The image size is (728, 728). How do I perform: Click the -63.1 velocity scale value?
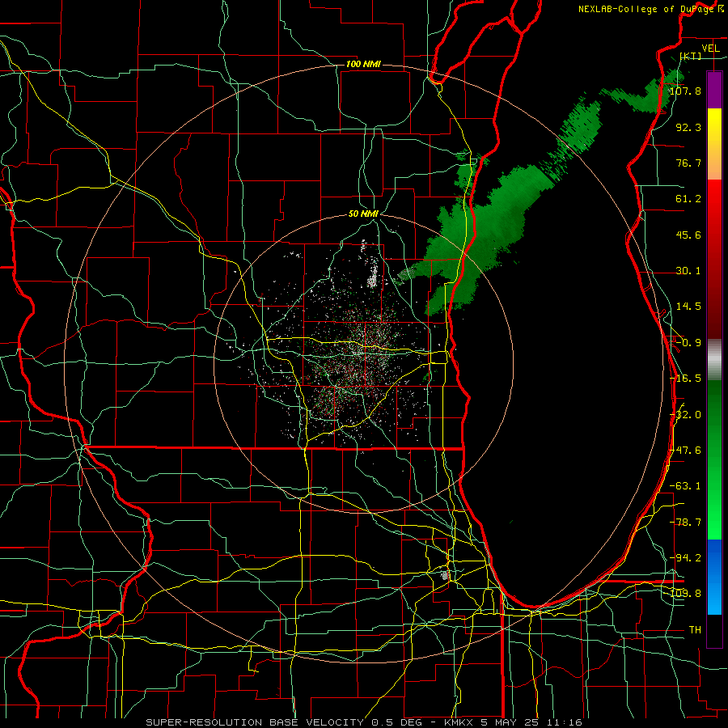[x=685, y=485]
